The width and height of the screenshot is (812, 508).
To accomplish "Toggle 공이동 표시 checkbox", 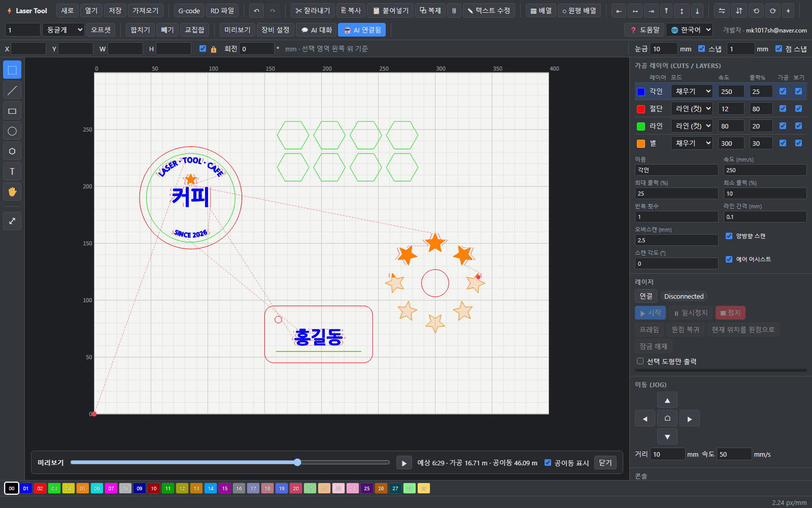I will (548, 463).
